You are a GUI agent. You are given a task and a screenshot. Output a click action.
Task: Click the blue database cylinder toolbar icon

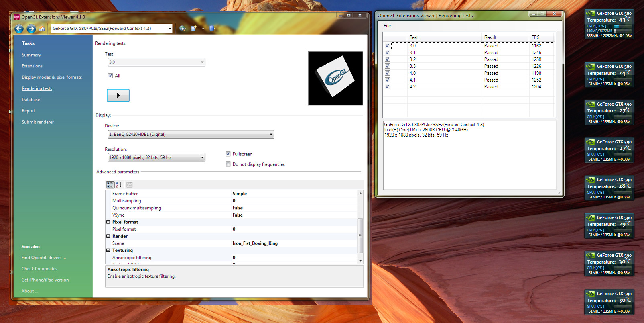pyautogui.click(x=212, y=28)
